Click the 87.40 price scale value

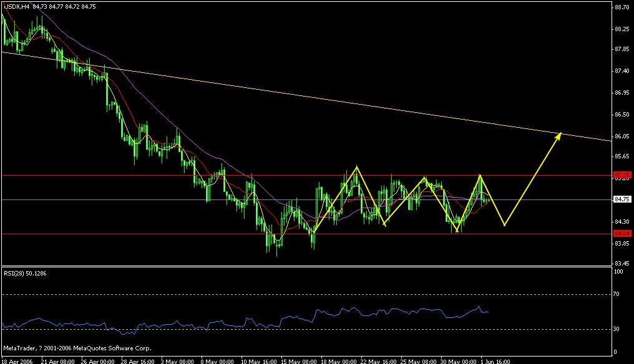622,71
